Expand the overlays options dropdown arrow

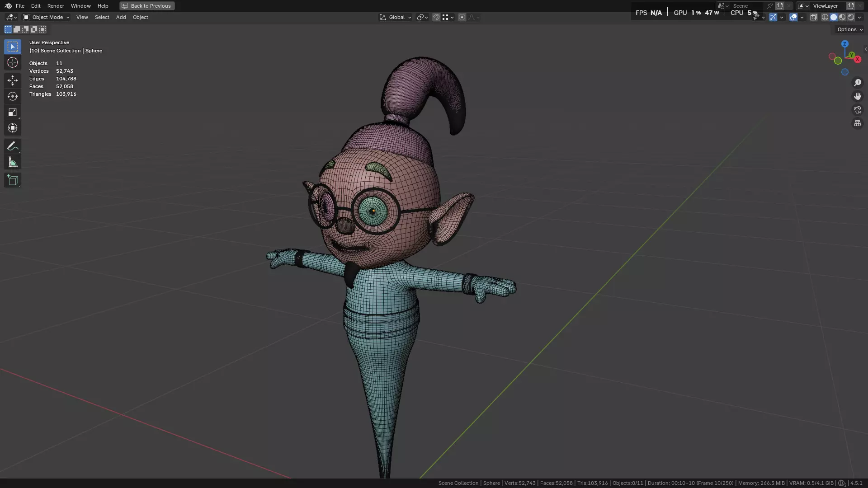tap(802, 17)
